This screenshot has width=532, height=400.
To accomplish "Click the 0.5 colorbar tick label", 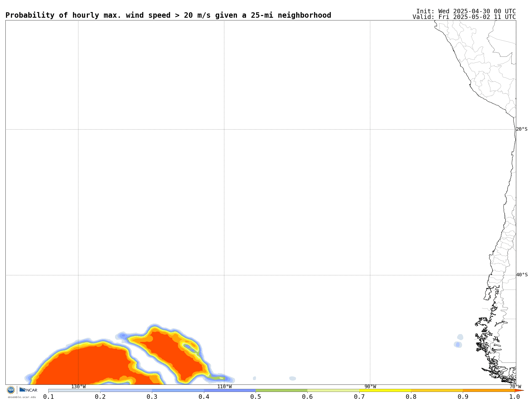I will (x=256, y=397).
